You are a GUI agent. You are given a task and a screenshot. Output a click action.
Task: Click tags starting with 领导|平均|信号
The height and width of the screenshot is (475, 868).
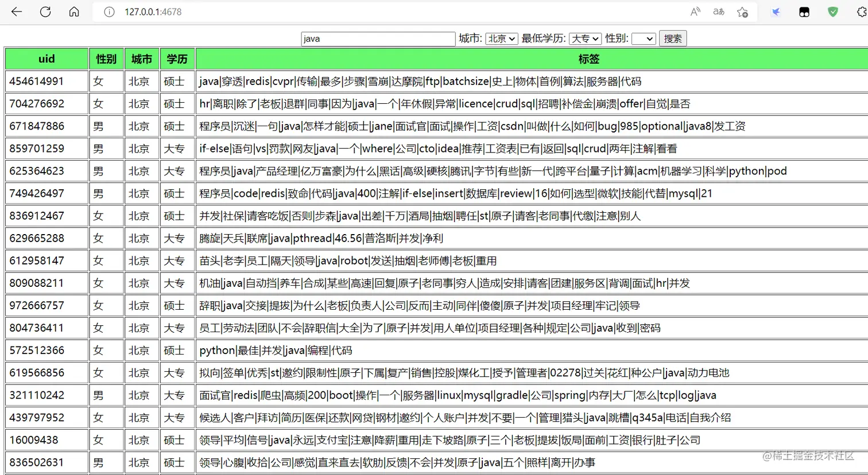pyautogui.click(x=532, y=439)
